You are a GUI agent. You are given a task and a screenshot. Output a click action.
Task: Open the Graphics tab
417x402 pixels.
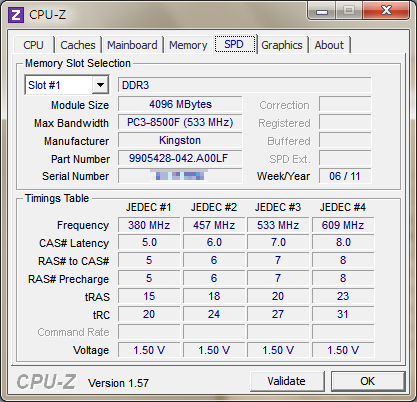[282, 45]
